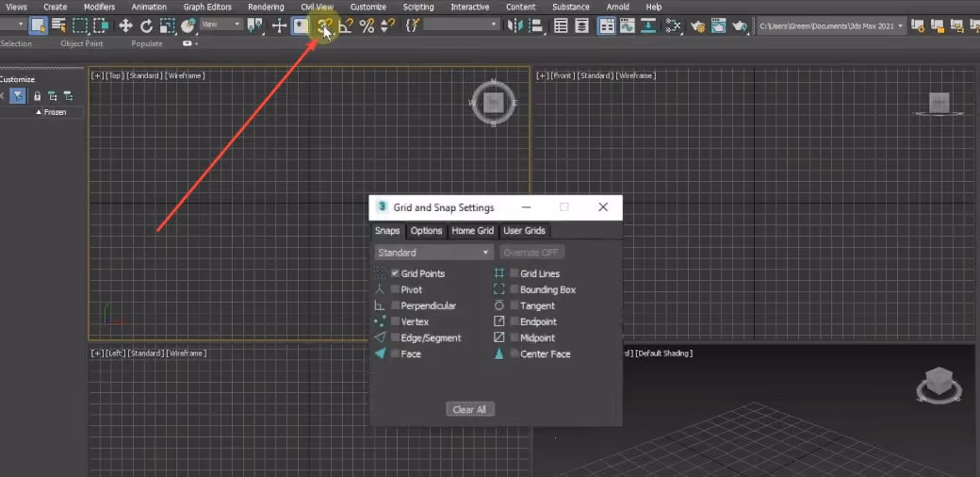
Task: Click Edit Named Selection Sets icon
Action: [x=412, y=25]
